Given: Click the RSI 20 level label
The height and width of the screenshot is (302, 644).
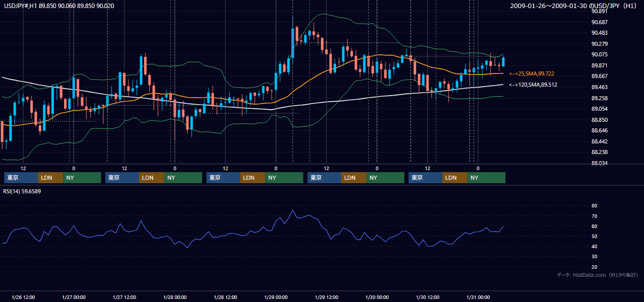Looking at the screenshot, I should point(594,267).
